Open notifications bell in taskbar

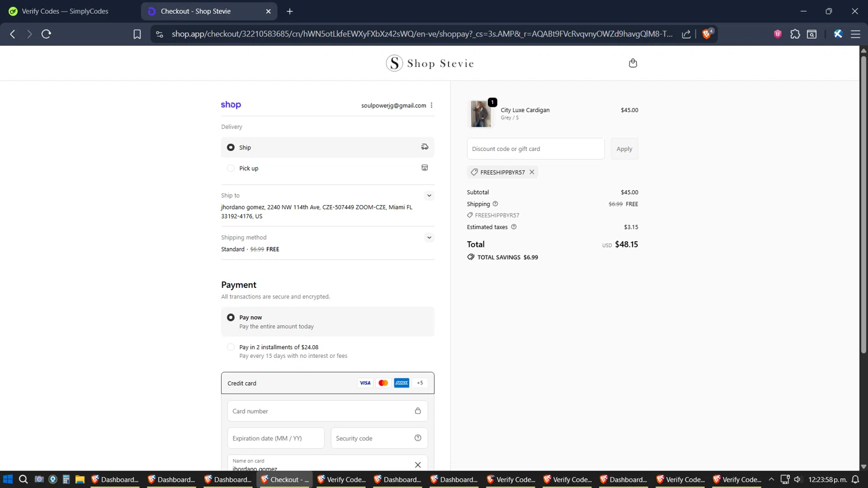[855, 479]
